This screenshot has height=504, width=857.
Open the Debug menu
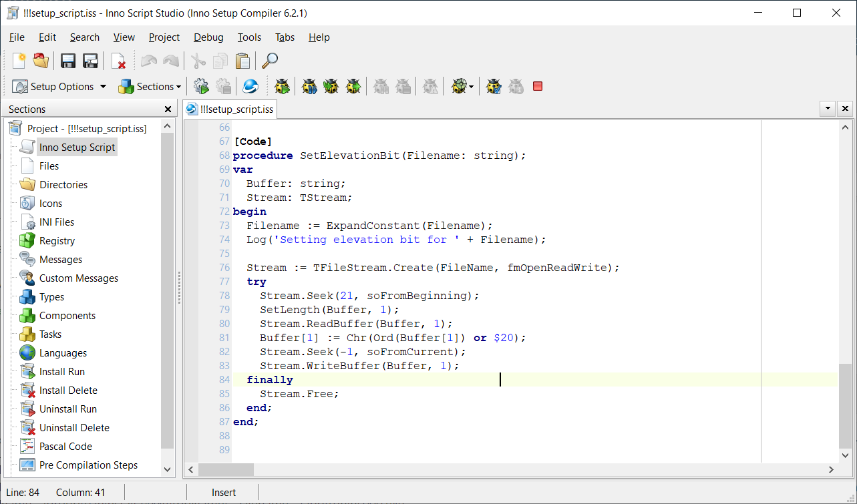pyautogui.click(x=208, y=37)
